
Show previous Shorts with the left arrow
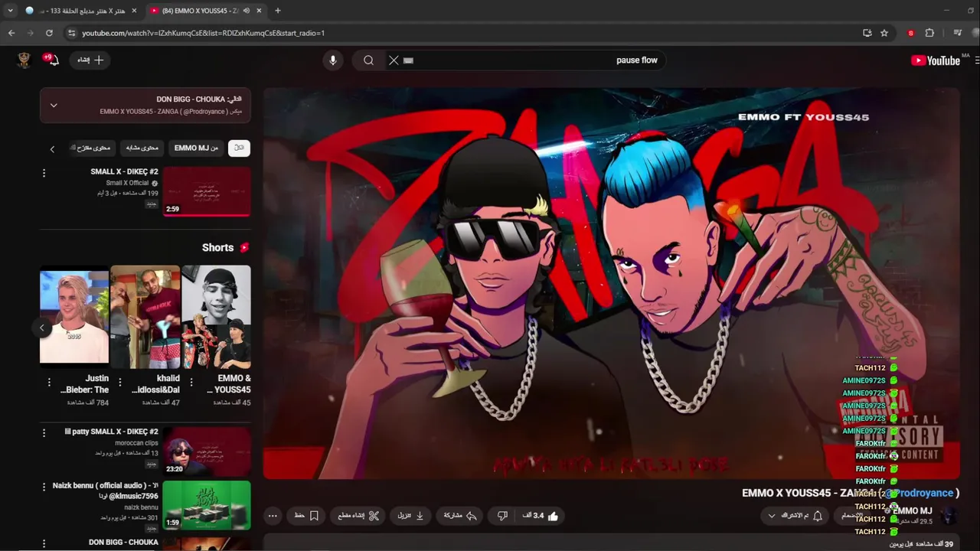pyautogui.click(x=42, y=328)
